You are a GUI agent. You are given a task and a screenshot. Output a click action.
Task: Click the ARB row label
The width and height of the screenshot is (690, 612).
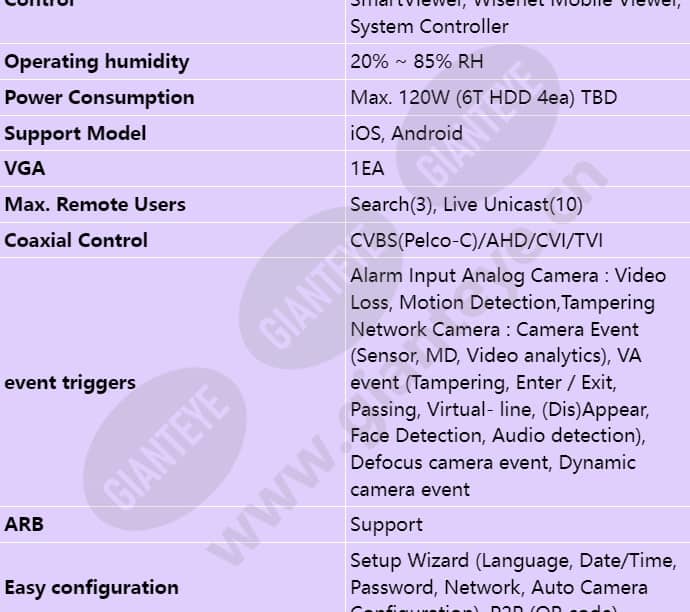(x=24, y=524)
